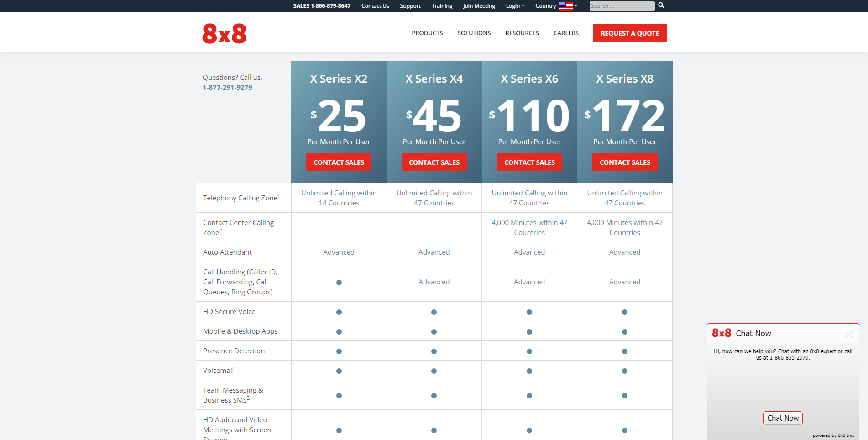The image size is (868, 440).
Task: Click the Chat Now button
Action: point(783,418)
